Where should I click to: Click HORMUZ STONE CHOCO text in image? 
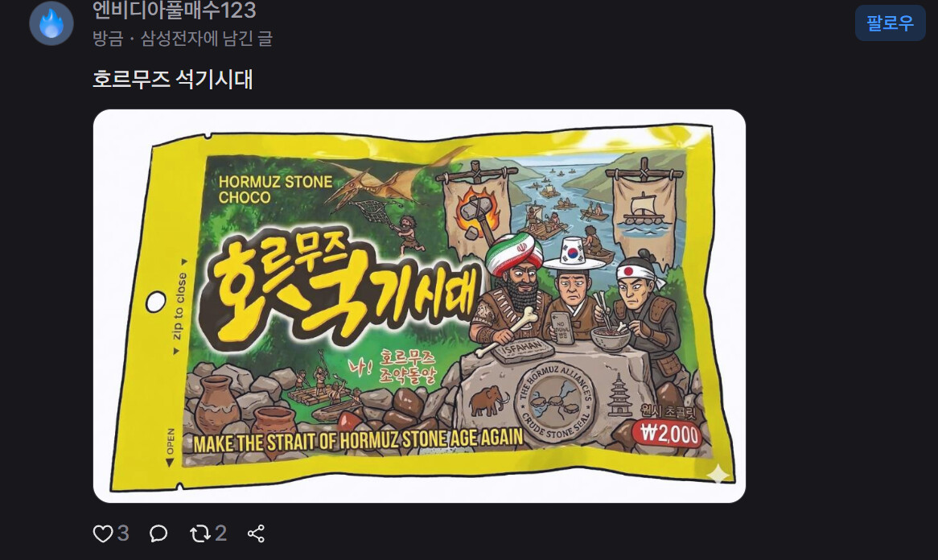275,190
